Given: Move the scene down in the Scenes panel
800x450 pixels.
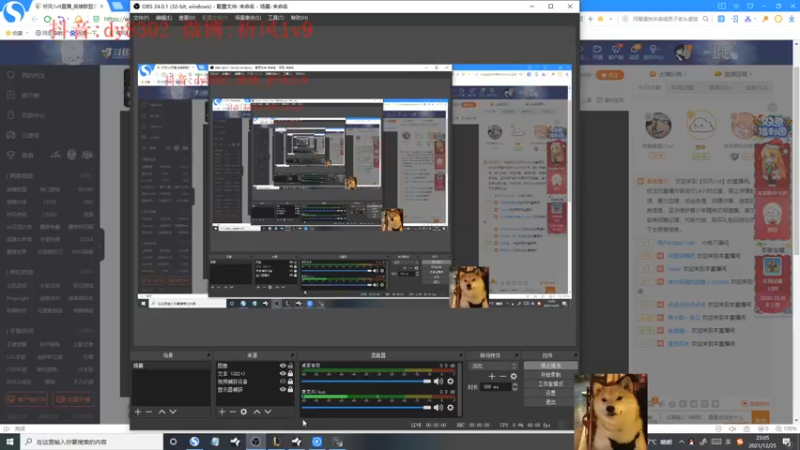Looking at the screenshot, I should coord(173,412).
